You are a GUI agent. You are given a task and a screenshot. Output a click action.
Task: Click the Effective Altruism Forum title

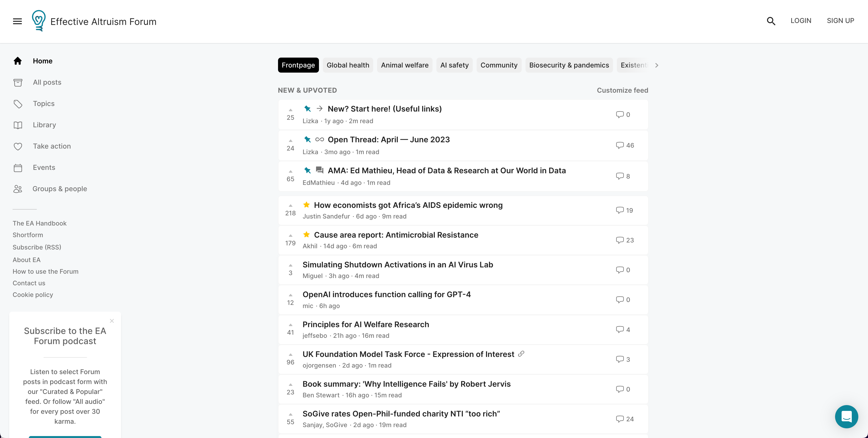(103, 22)
